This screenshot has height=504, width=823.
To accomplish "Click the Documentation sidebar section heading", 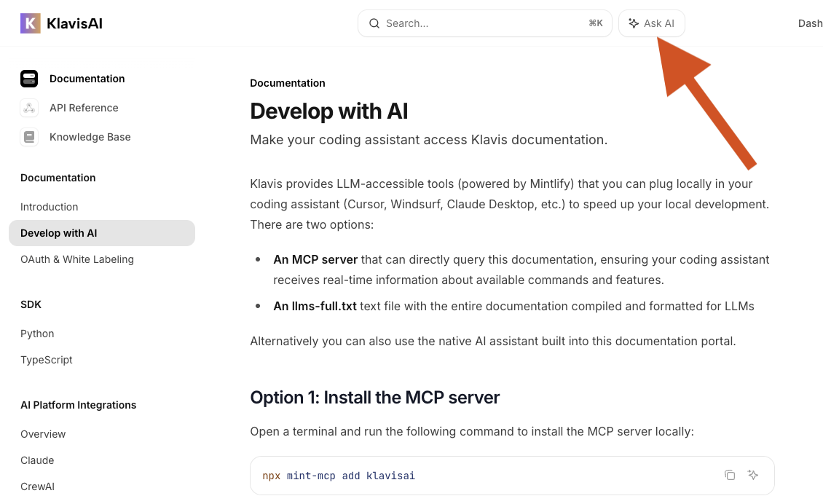I will (58, 178).
